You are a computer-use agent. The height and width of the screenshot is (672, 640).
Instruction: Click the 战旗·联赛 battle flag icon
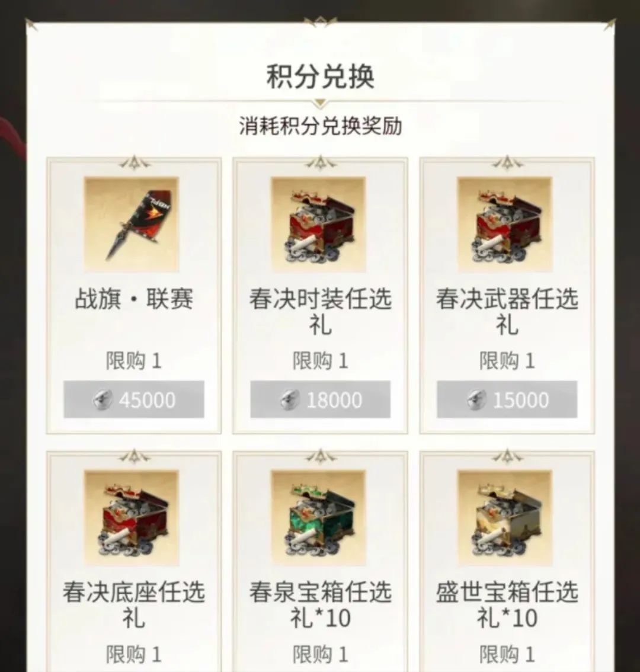(x=132, y=224)
